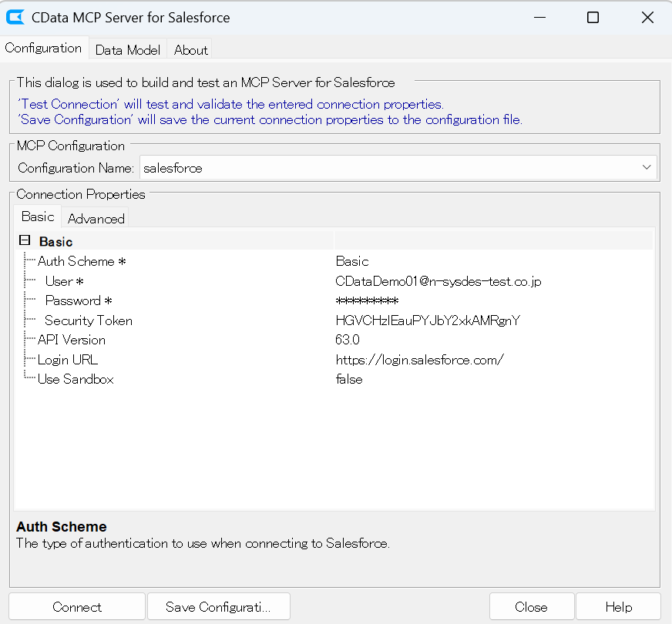The image size is (672, 624).
Task: Close the window using the X icon
Action: [x=647, y=18]
